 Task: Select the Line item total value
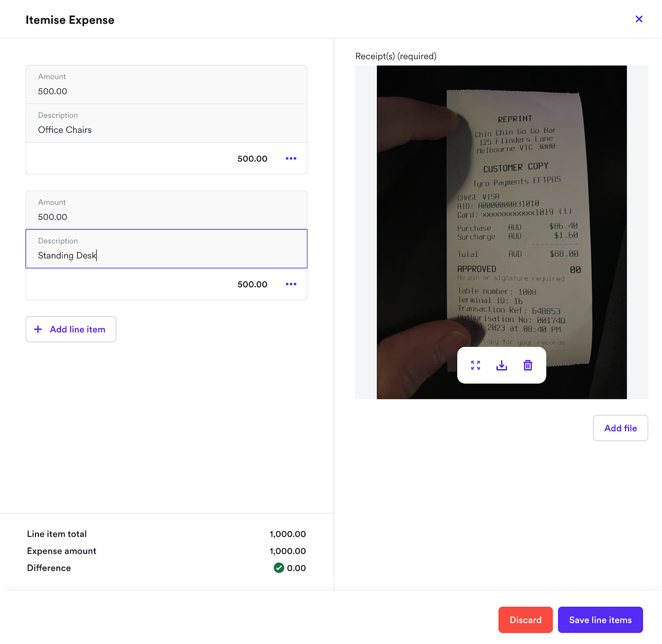point(288,534)
